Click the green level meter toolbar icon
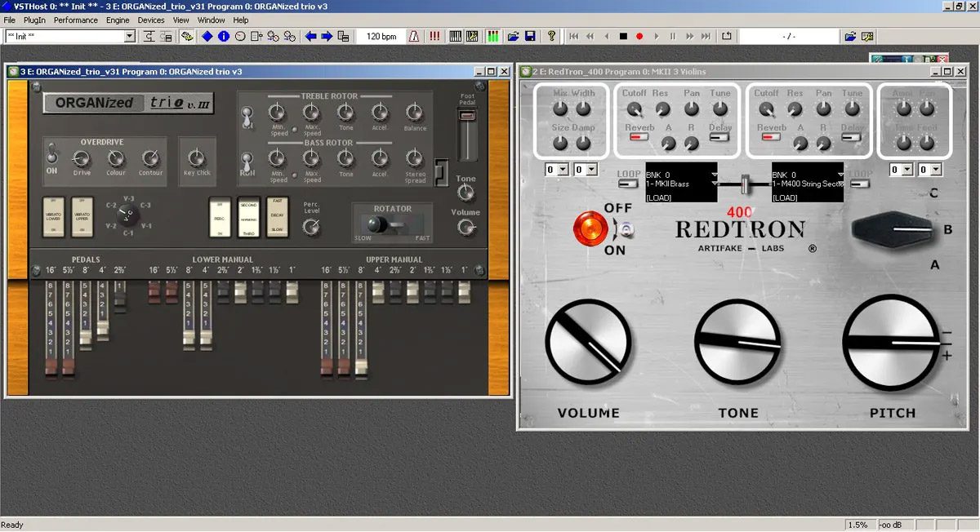This screenshot has width=980, height=532. (493, 37)
